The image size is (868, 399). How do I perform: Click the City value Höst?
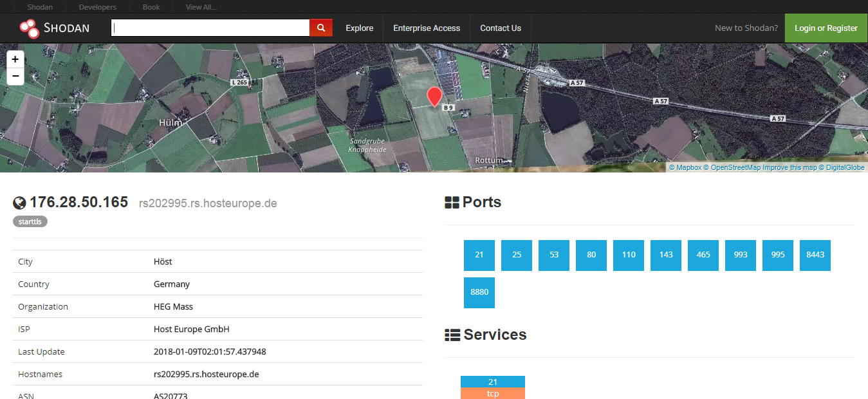[x=163, y=262]
